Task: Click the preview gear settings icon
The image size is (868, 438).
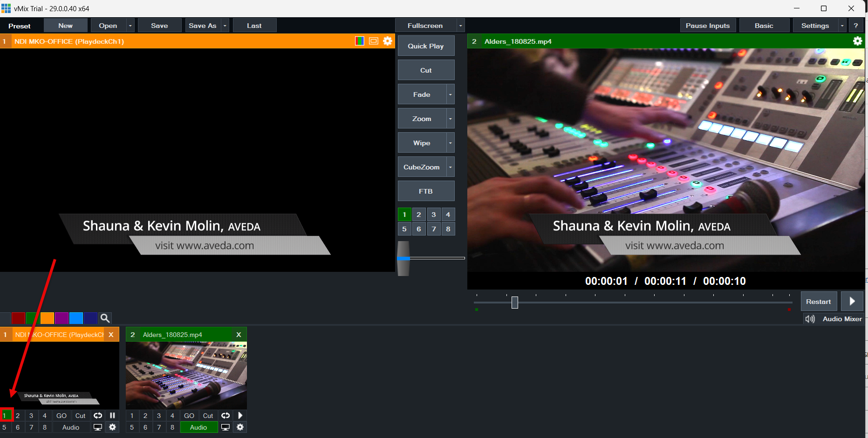Action: pyautogui.click(x=388, y=41)
